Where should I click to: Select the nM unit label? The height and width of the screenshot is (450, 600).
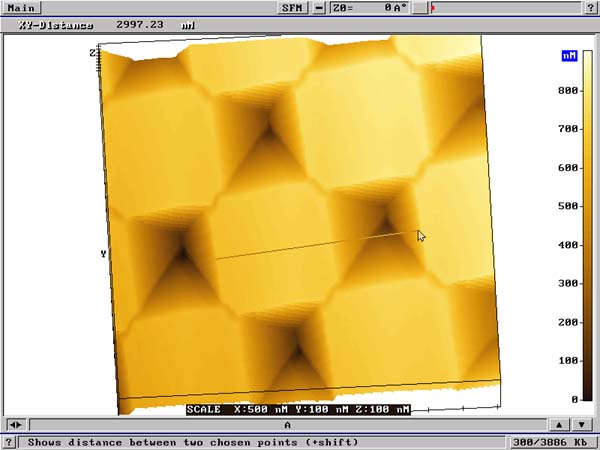(x=571, y=55)
